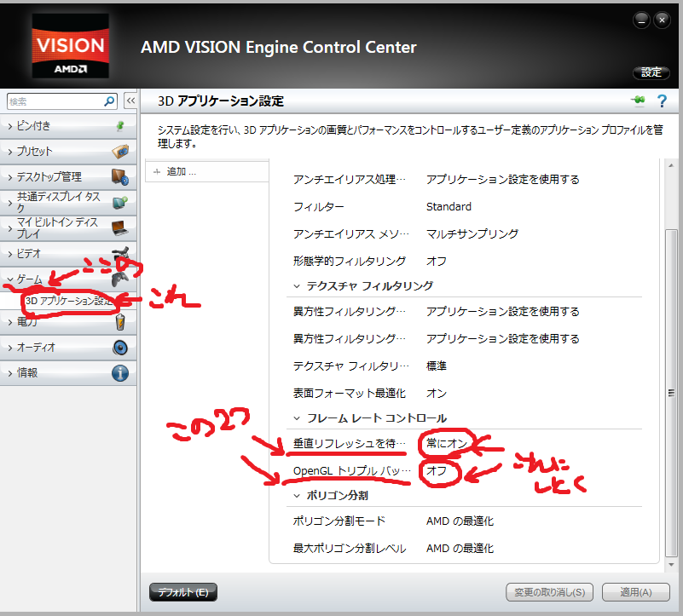Click the 共通ディスプレイ タスク icon
Screen dimensions: 683x616
(119, 203)
